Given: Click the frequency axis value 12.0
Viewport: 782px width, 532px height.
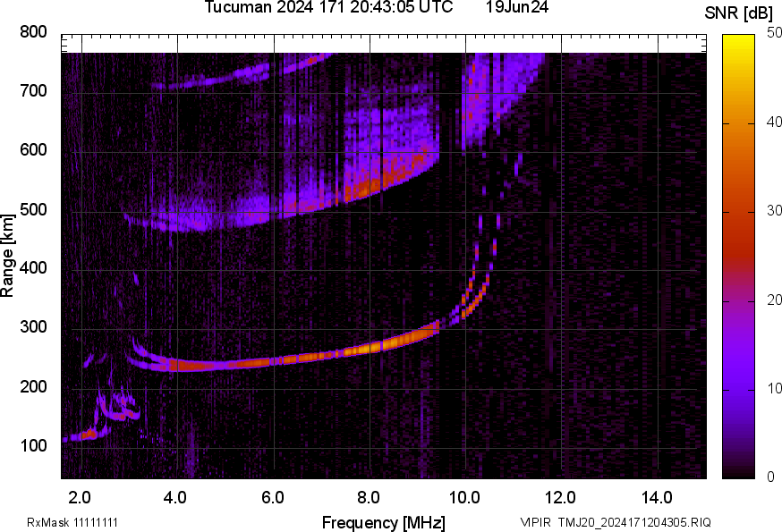Looking at the screenshot, I should 561,497.
